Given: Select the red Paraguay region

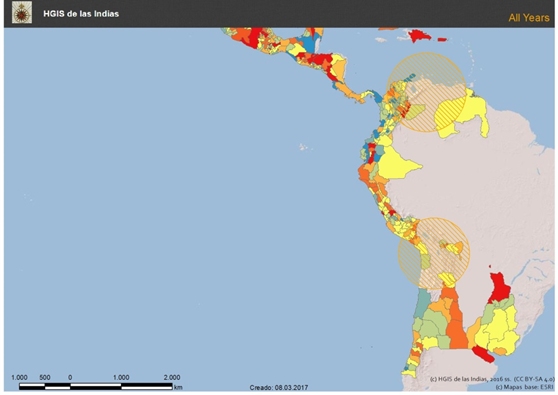Looking at the screenshot, I should [x=499, y=288].
